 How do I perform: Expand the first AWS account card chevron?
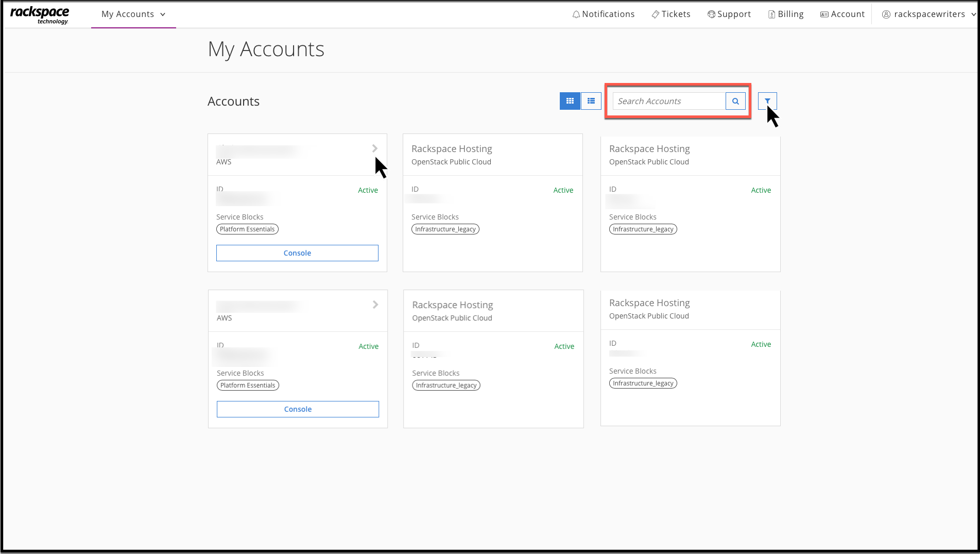[x=375, y=148]
